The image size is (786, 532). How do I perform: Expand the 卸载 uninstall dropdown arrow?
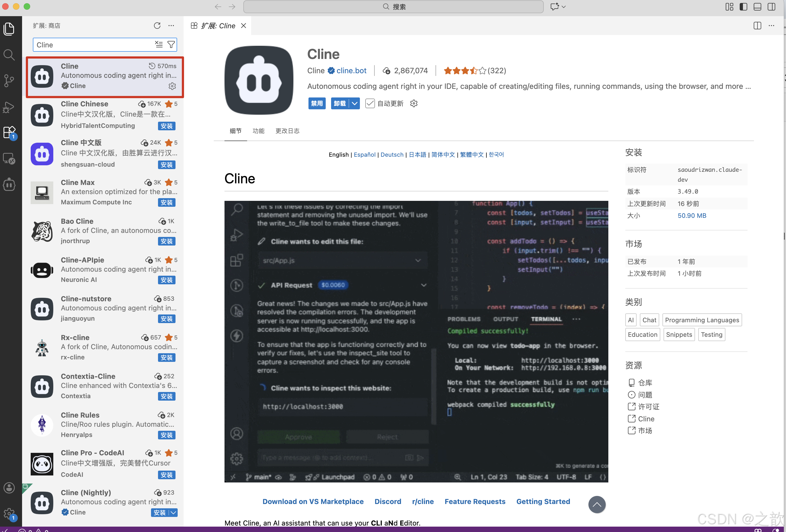[x=355, y=103]
